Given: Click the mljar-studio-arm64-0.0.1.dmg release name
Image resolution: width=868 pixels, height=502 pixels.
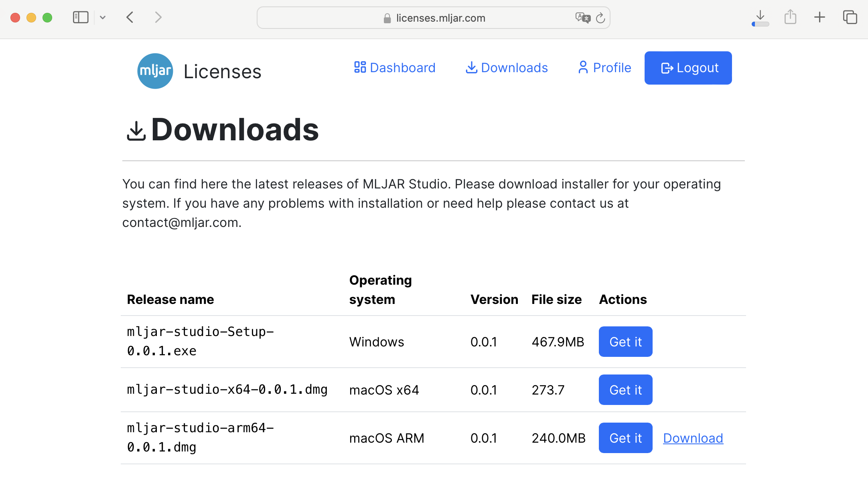Looking at the screenshot, I should coord(201,437).
